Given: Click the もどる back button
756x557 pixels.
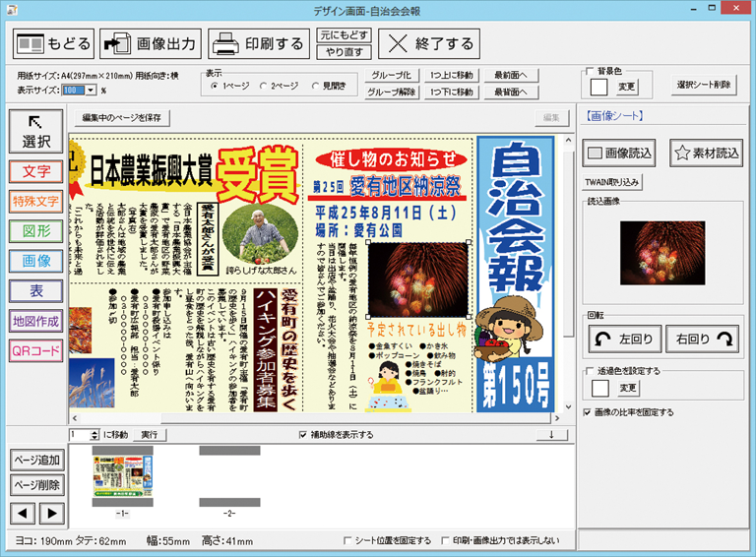Looking at the screenshot, I should pyautogui.click(x=54, y=44).
